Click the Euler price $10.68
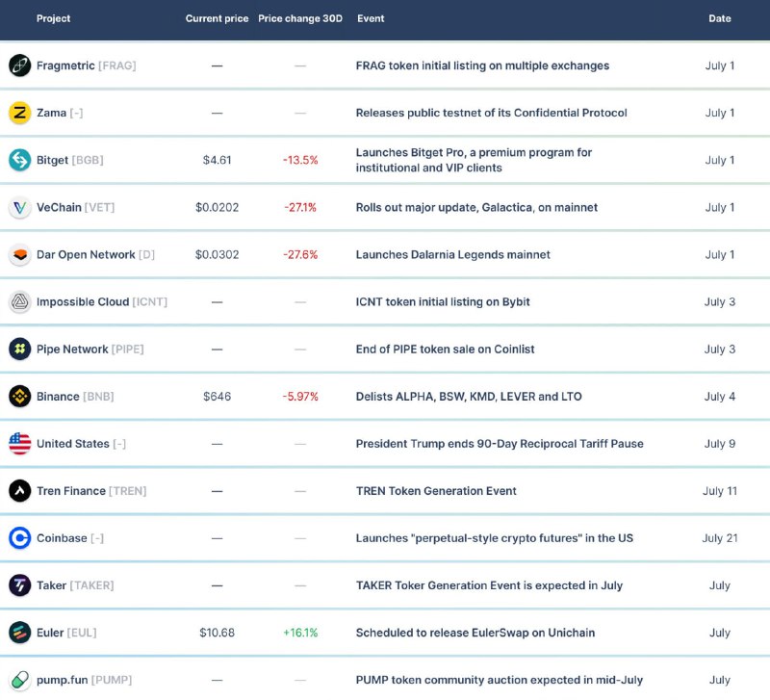Image resolution: width=770 pixels, height=700 pixels. click(x=218, y=633)
